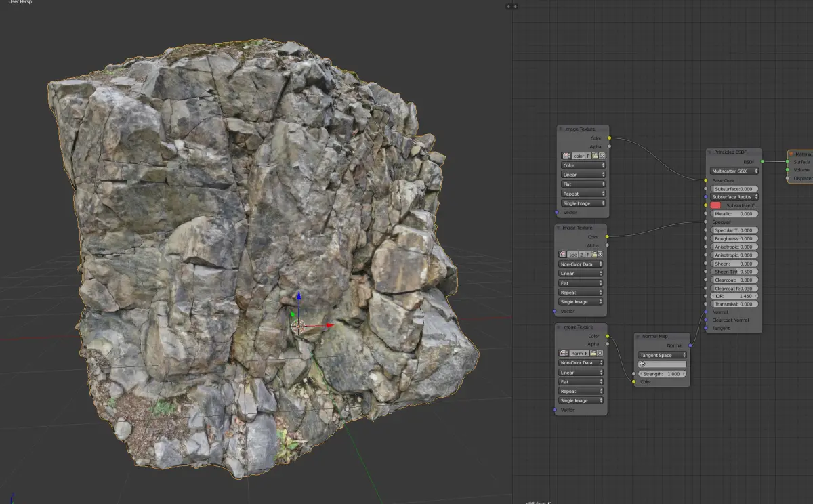The image size is (813, 504).
Task: Open the Single Image dropdown in the 'norm' node
Action: coord(581,400)
